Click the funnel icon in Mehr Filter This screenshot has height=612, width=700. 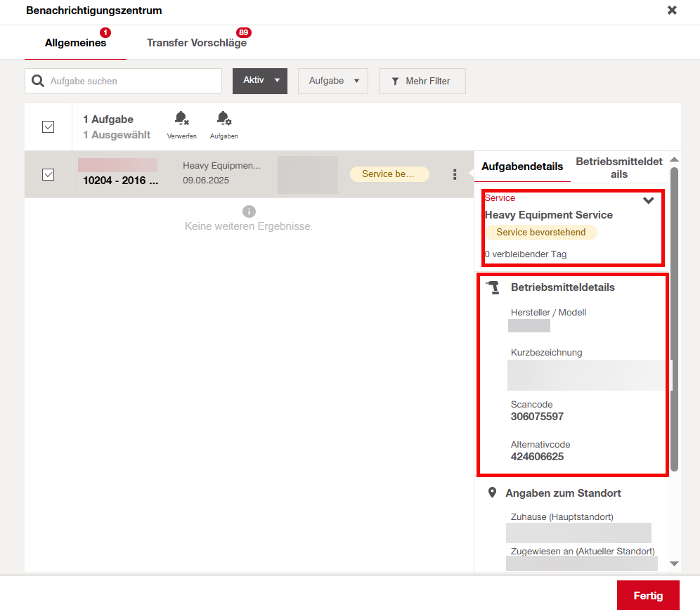[x=395, y=82]
